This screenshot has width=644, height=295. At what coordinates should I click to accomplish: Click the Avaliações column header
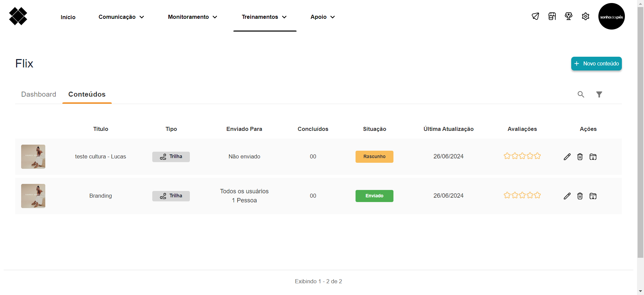(x=522, y=129)
